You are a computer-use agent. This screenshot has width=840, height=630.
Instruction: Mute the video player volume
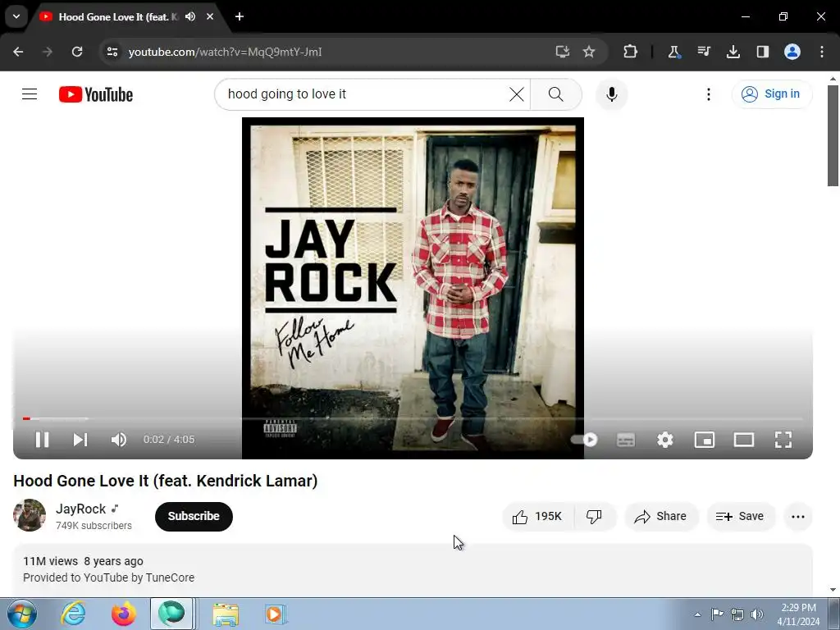(x=118, y=440)
